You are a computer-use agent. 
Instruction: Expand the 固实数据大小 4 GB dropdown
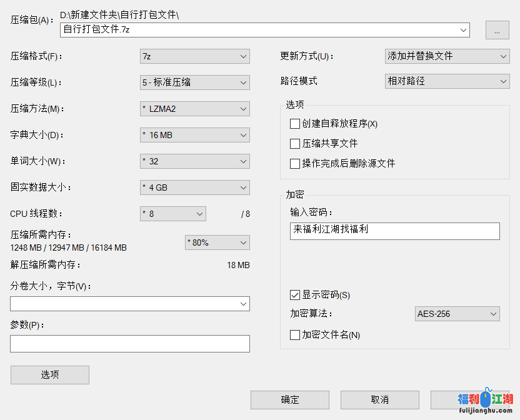pos(194,187)
